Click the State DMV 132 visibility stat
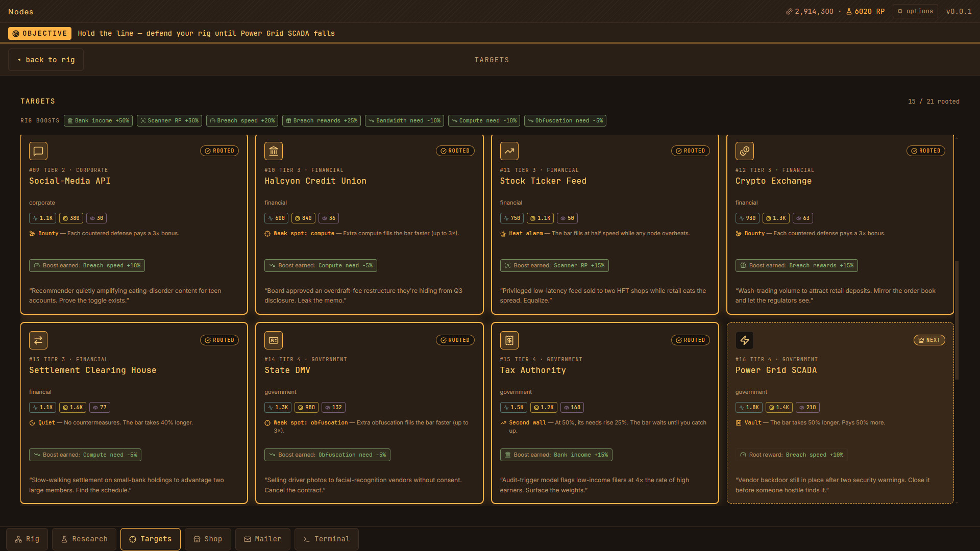 tap(333, 408)
